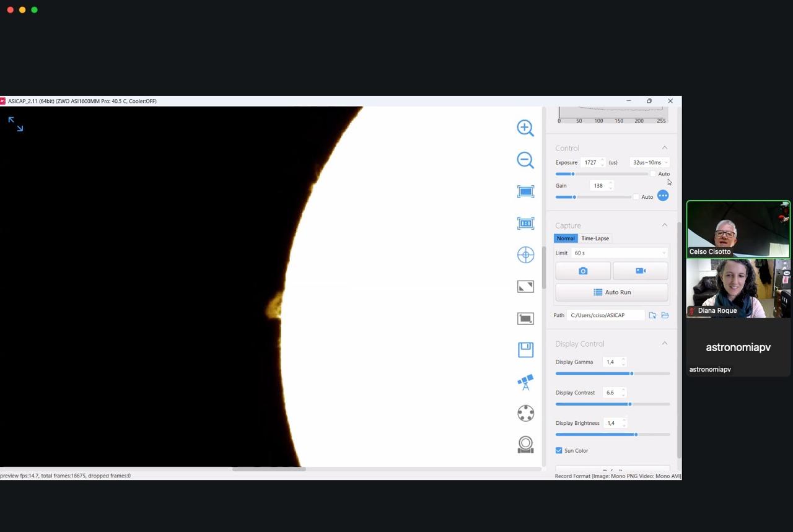Viewport: 793px width, 532px height.
Task: Select the astronomiapv participant tile
Action: point(738,347)
